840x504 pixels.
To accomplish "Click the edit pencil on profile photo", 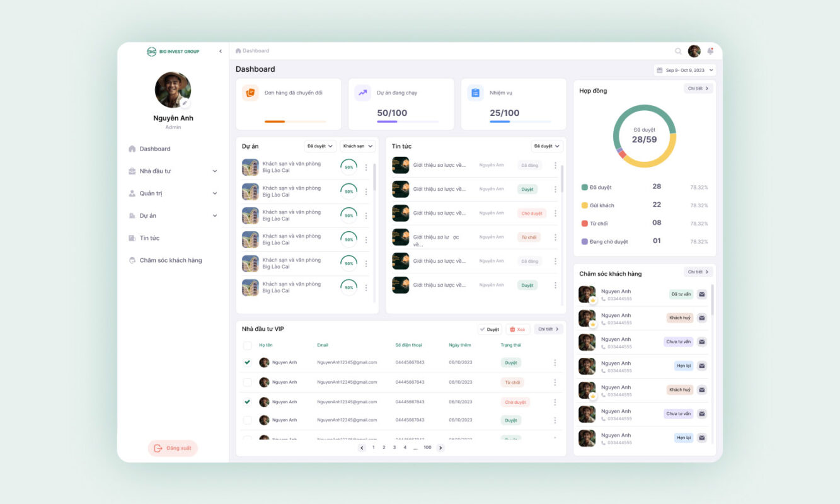I will click(185, 103).
